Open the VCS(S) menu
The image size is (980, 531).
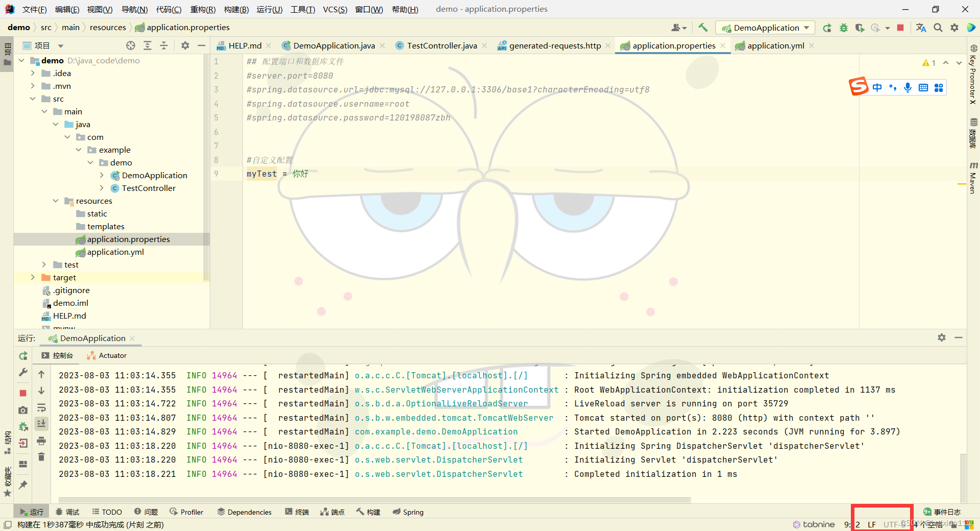[335, 9]
